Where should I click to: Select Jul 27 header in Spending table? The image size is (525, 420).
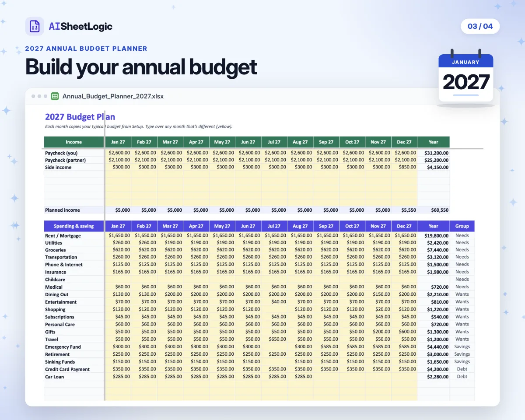[274, 226]
